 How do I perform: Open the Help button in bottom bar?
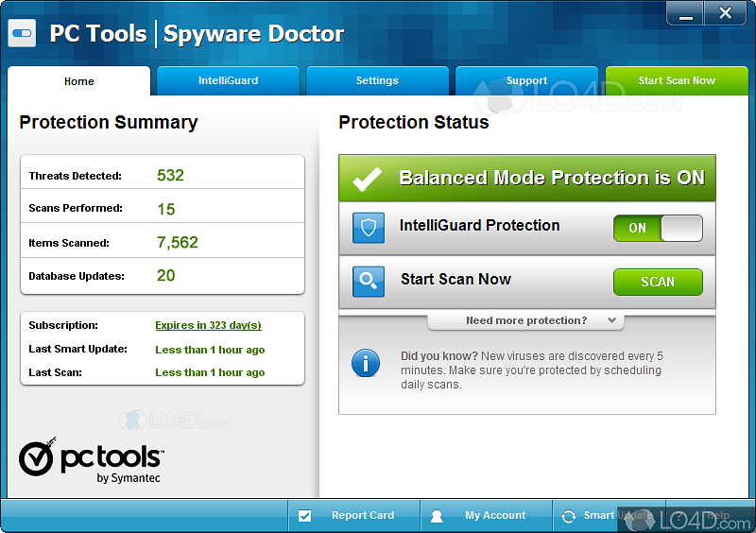pyautogui.click(x=711, y=516)
